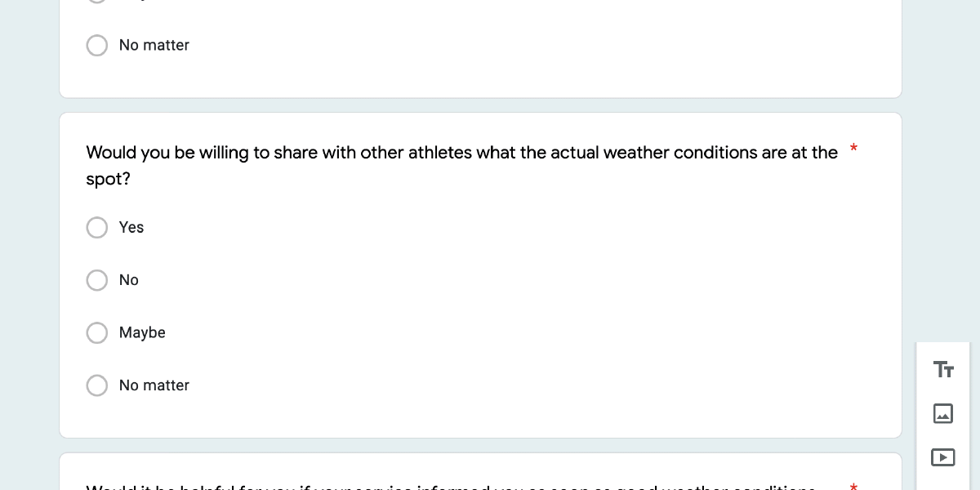Select No matter radio in the top card
This screenshot has height=490, width=980.
click(x=97, y=45)
